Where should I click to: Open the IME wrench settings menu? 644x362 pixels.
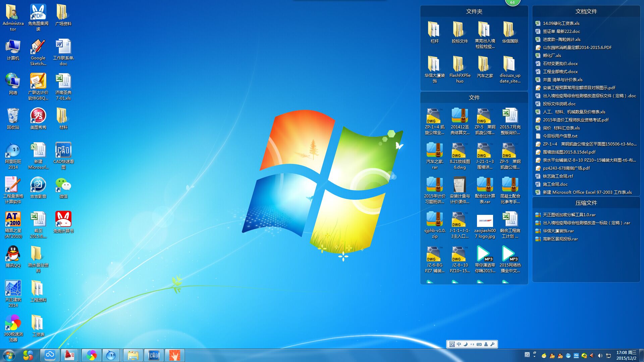click(492, 344)
